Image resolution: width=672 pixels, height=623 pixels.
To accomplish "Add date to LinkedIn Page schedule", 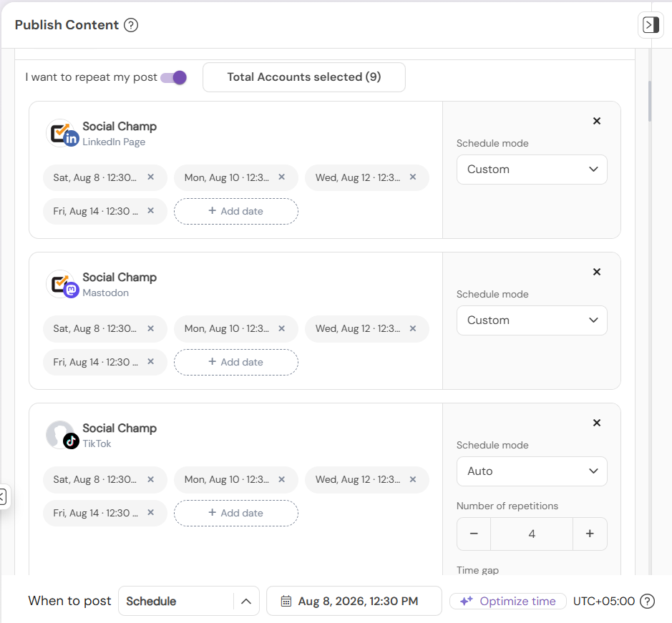I will [x=236, y=211].
